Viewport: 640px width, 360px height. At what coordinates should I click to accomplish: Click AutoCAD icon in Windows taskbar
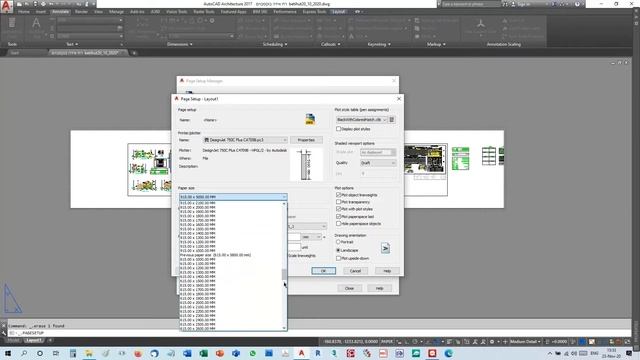pyautogui.click(x=301, y=353)
